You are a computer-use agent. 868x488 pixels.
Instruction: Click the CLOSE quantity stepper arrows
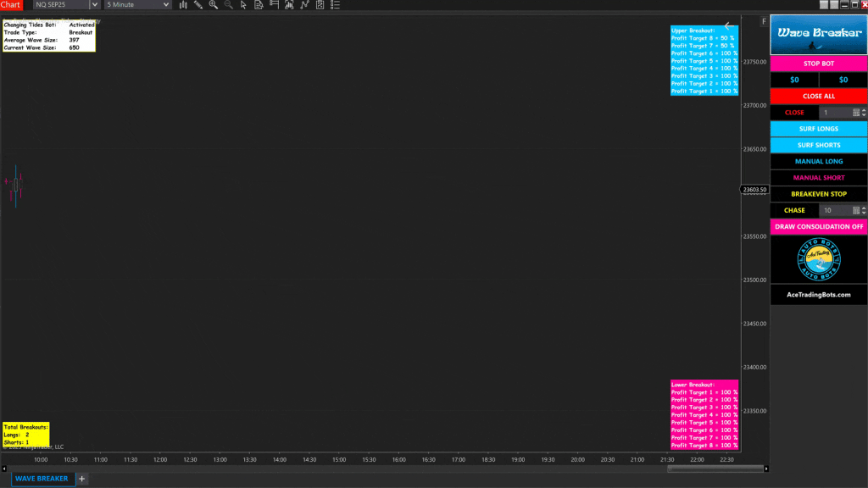864,113
